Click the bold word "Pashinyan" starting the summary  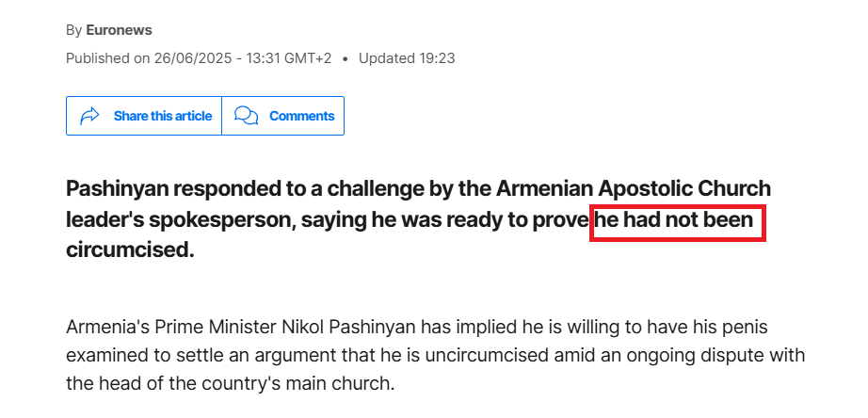pos(118,189)
